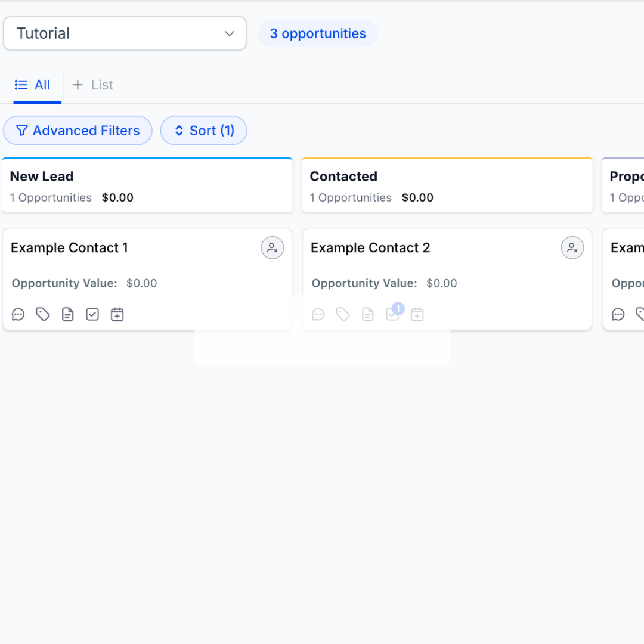
Task: Click calendar icon on Example Contact 2
Action: [x=417, y=314]
